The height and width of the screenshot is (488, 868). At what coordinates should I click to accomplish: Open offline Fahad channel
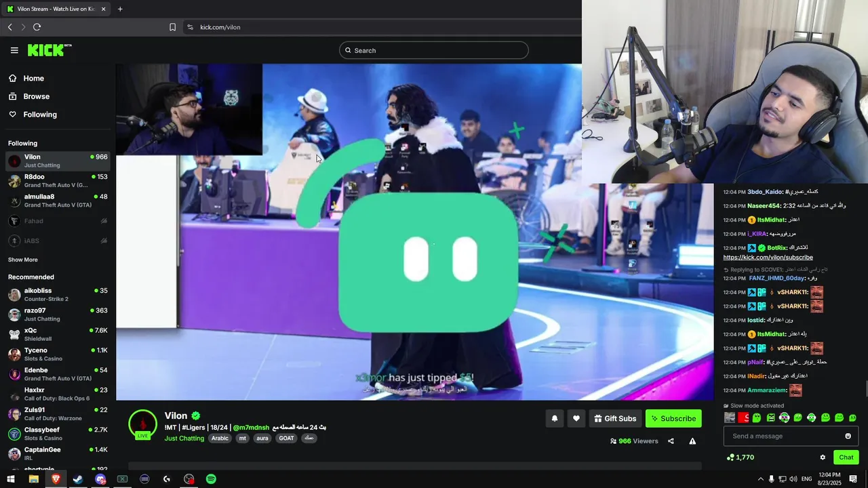tap(58, 221)
